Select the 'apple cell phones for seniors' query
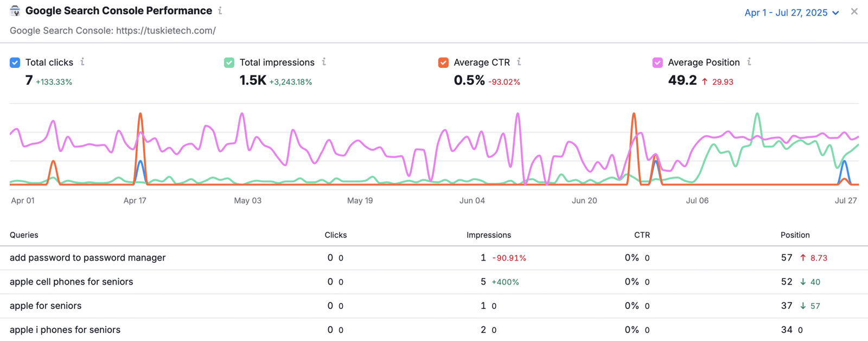This screenshot has width=868, height=341. pyautogui.click(x=71, y=282)
